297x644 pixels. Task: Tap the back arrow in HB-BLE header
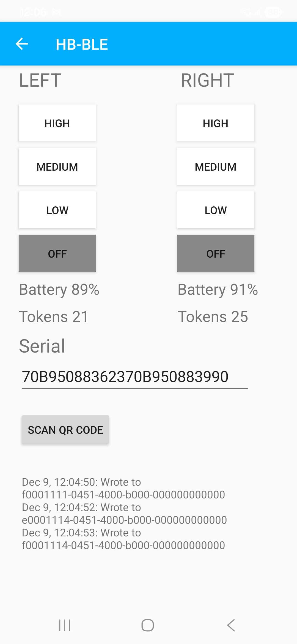(x=22, y=44)
